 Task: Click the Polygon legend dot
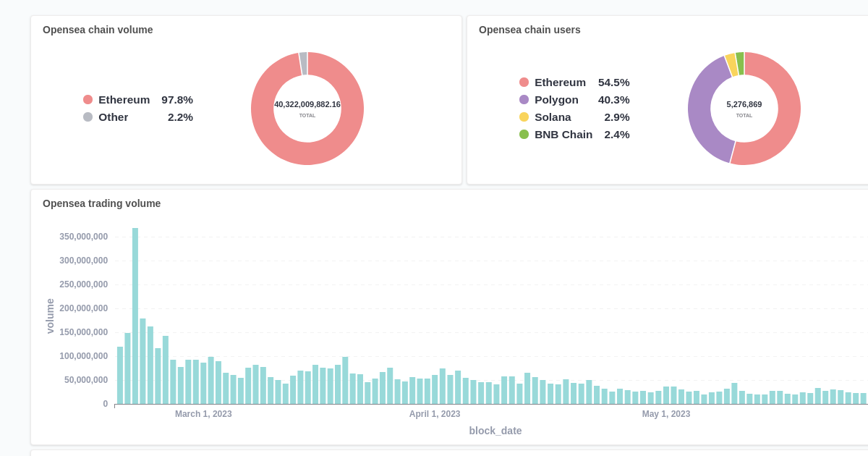pos(524,99)
